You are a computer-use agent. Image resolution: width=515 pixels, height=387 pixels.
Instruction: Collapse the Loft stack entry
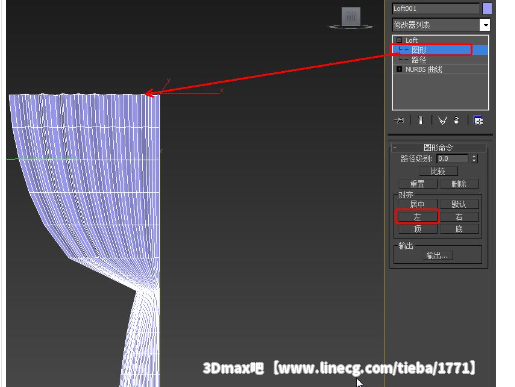[x=399, y=40]
